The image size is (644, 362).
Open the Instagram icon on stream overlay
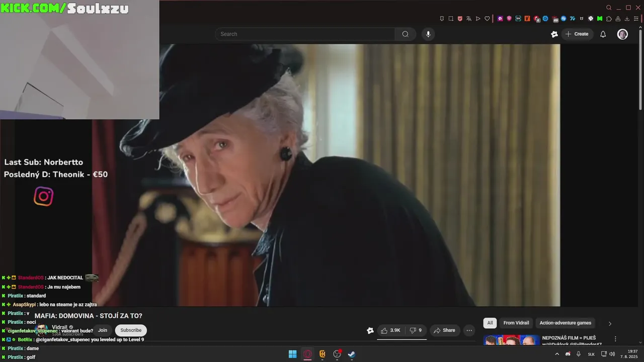pos(43,196)
